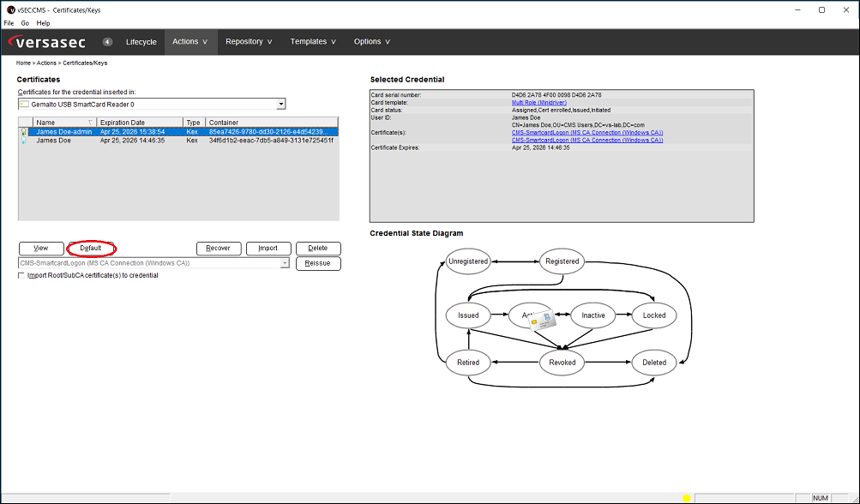860x504 pixels.
Task: Click the Container column header
Action: (272, 123)
